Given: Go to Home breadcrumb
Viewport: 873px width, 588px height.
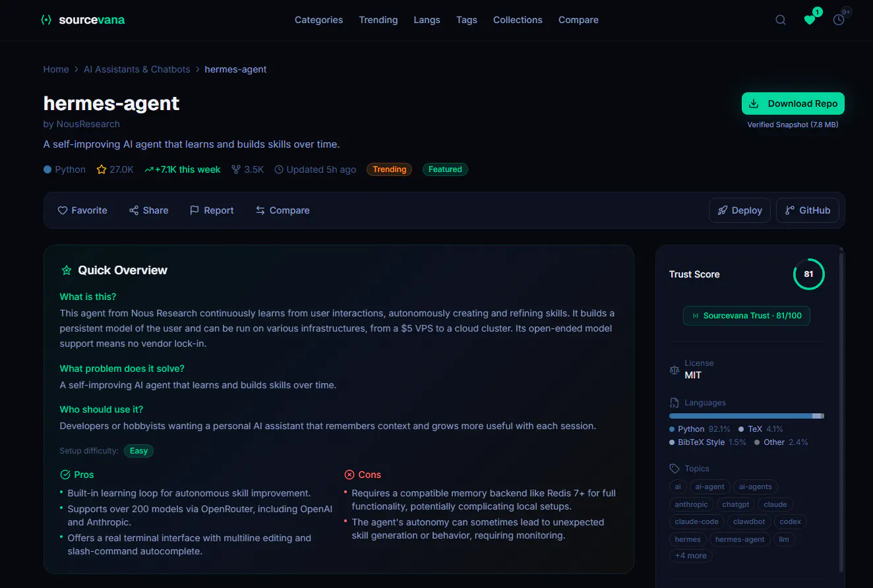Looking at the screenshot, I should tap(56, 69).
